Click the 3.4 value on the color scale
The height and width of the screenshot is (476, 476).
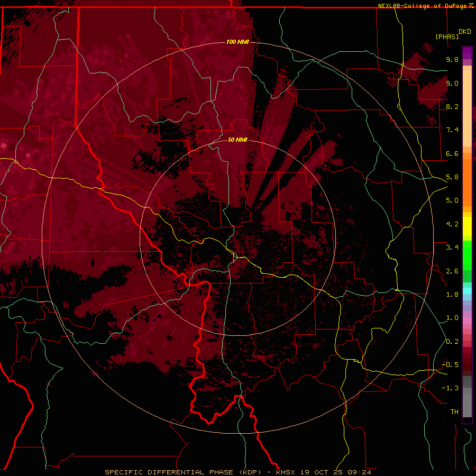[x=452, y=248]
